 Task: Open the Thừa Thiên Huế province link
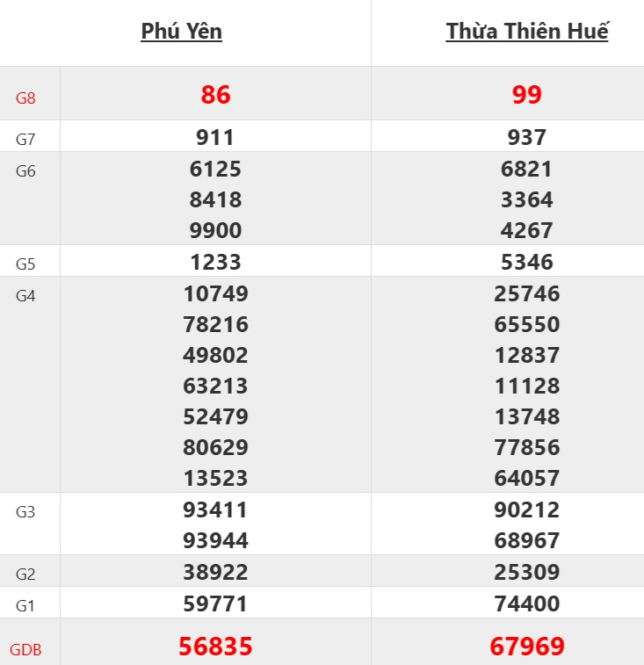526,32
